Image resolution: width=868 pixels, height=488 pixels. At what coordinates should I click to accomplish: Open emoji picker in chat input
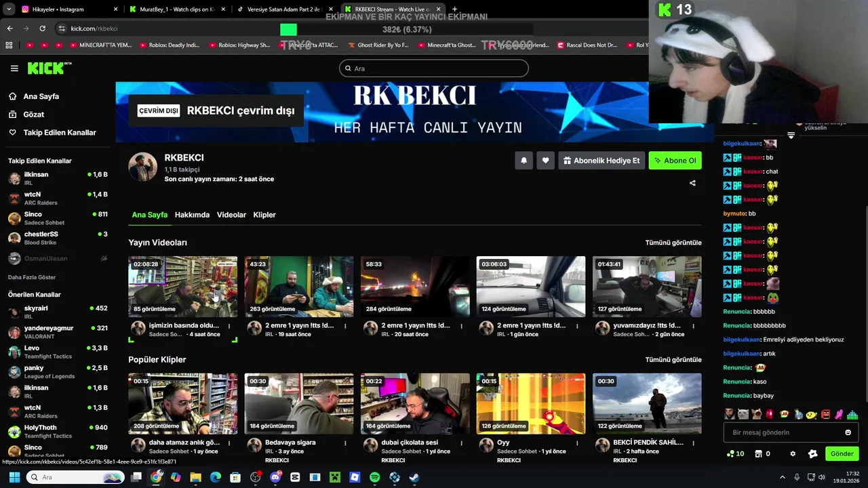tap(848, 432)
